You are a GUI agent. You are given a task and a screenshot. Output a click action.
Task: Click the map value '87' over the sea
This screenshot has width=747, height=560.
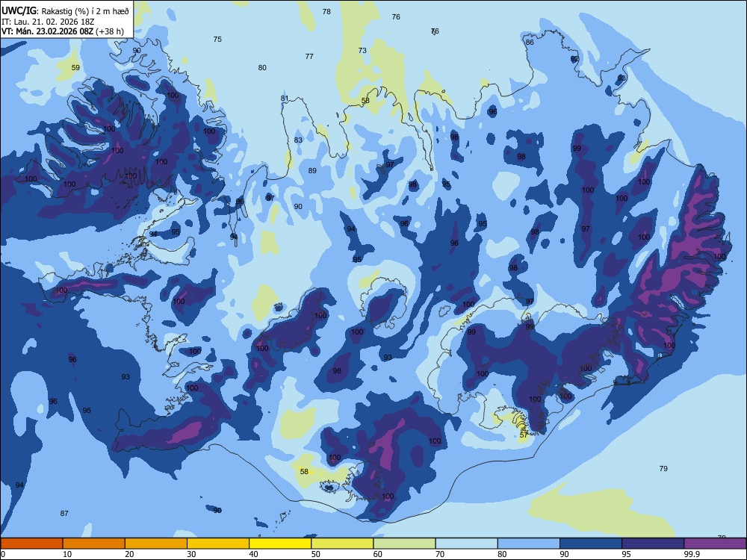tap(64, 514)
